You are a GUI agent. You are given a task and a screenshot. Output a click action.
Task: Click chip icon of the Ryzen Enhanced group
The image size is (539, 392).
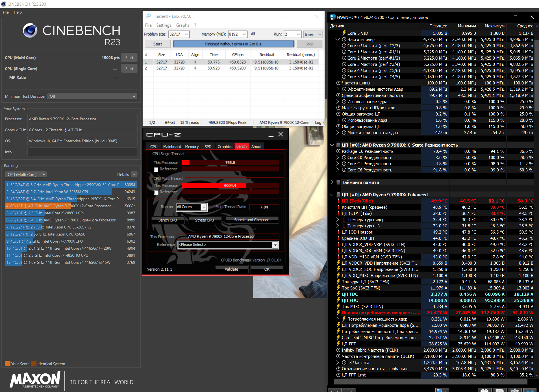[338, 195]
